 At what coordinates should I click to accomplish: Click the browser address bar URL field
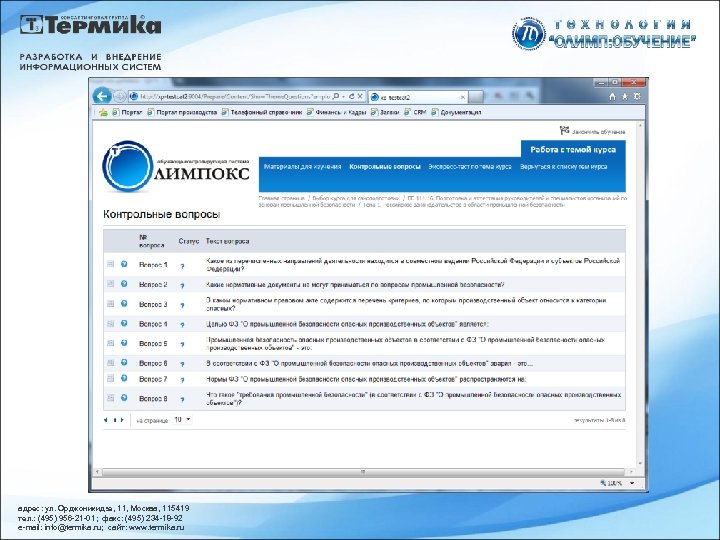coord(234,96)
